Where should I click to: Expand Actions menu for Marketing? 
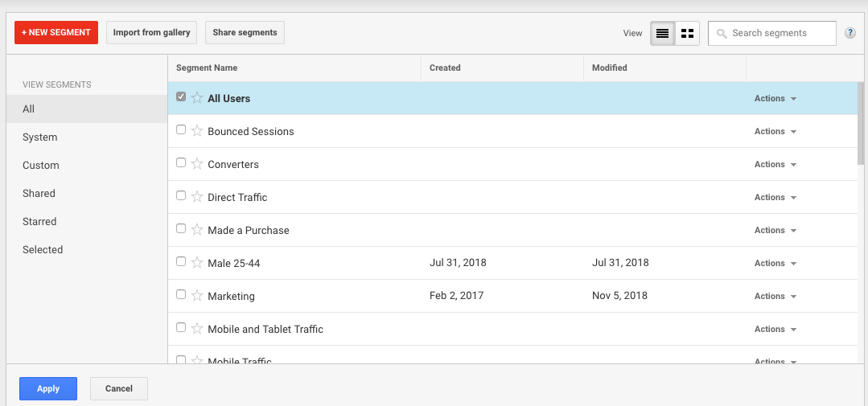(775, 296)
